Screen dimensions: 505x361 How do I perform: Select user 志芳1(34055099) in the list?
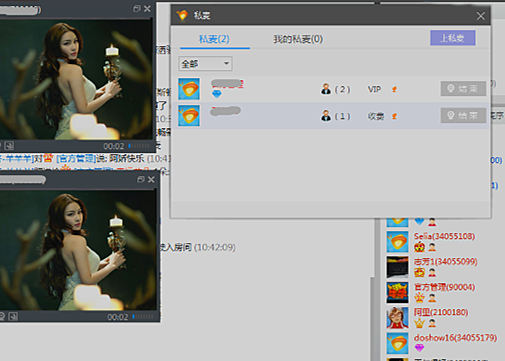[446, 262]
